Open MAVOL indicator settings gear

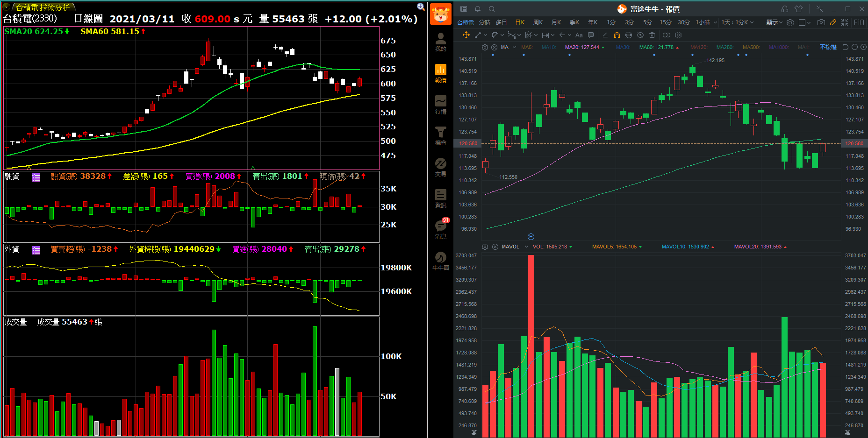(485, 247)
